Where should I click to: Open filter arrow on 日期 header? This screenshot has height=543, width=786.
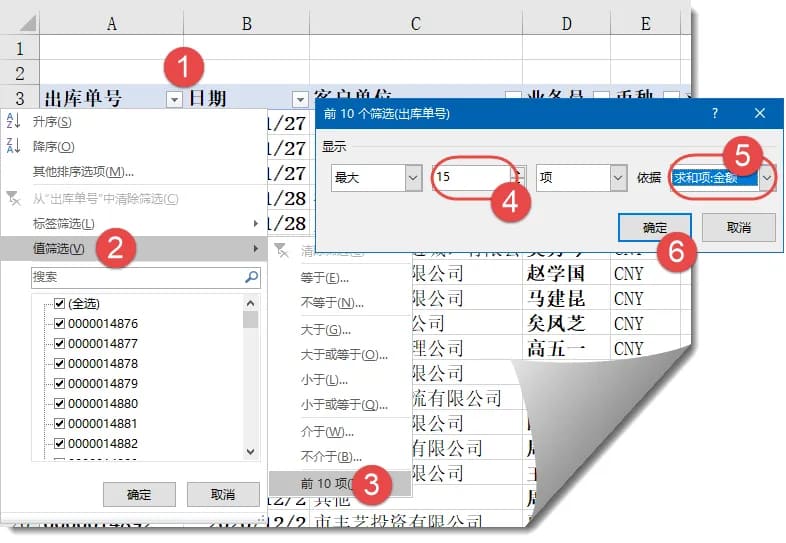(x=299, y=98)
